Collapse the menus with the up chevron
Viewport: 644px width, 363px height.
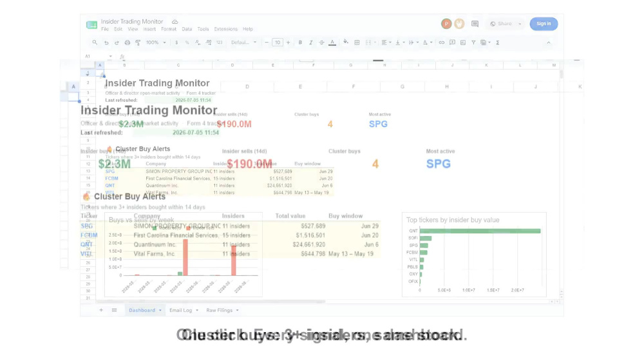click(x=548, y=43)
